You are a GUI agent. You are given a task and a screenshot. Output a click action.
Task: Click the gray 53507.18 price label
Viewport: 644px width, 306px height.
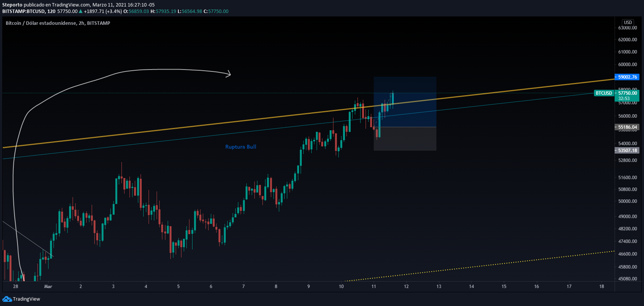point(628,151)
